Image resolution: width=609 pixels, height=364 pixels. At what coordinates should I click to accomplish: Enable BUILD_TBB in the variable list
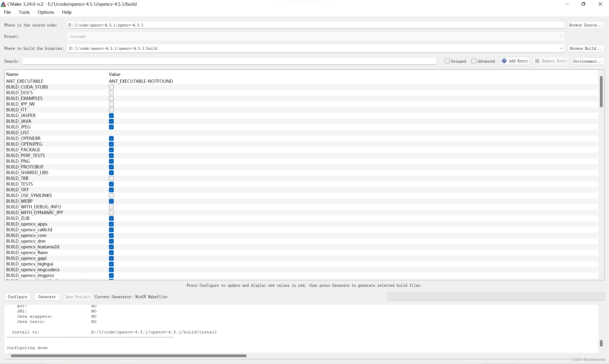click(111, 178)
